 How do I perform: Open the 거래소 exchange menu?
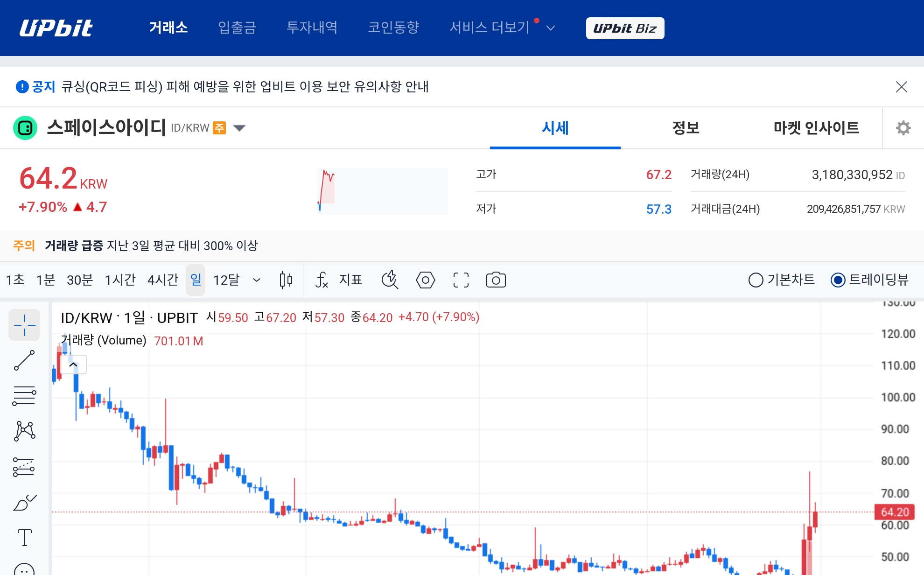[168, 28]
